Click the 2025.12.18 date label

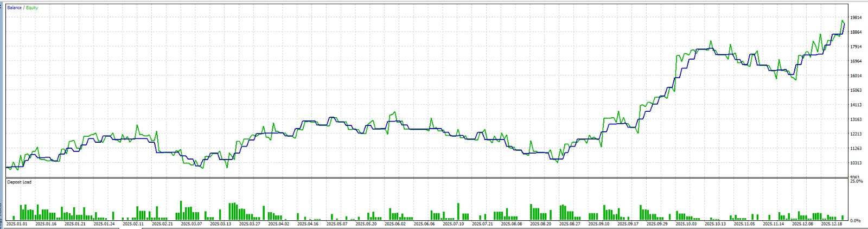(832, 224)
